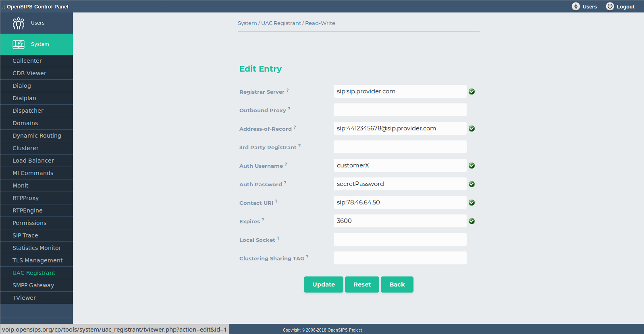Image resolution: width=644 pixels, height=334 pixels.
Task: Open Permissions tool
Action: [x=37, y=223]
